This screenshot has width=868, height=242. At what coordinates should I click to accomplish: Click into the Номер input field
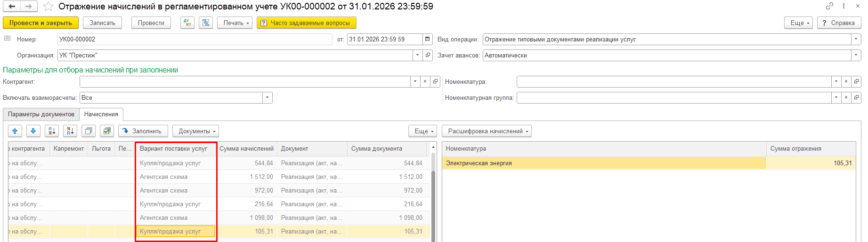[194, 40]
